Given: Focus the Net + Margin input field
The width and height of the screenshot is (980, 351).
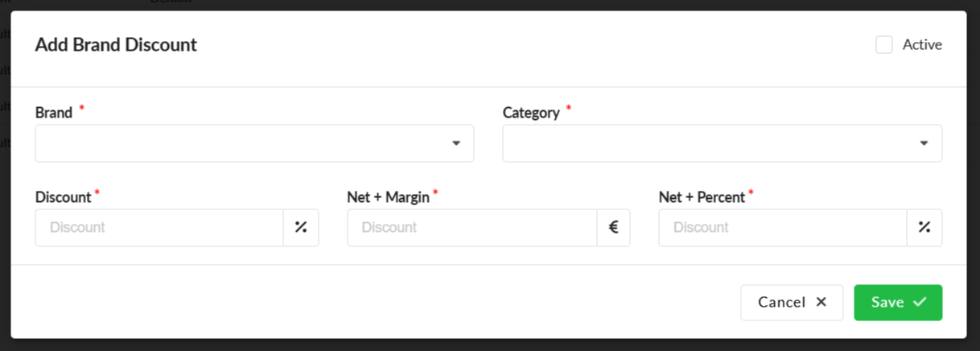Looking at the screenshot, I should (x=471, y=228).
